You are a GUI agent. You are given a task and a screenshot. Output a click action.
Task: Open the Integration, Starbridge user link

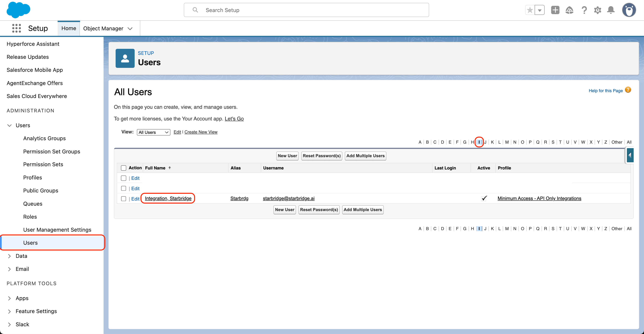point(168,198)
